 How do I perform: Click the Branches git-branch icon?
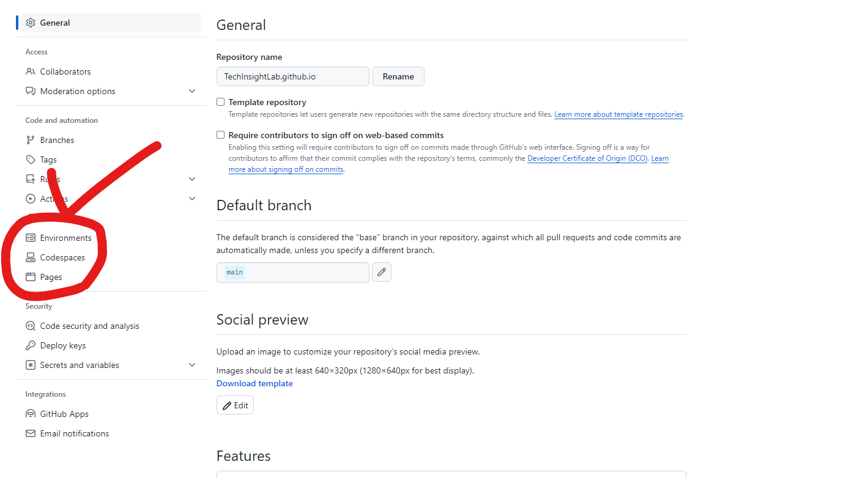click(31, 140)
